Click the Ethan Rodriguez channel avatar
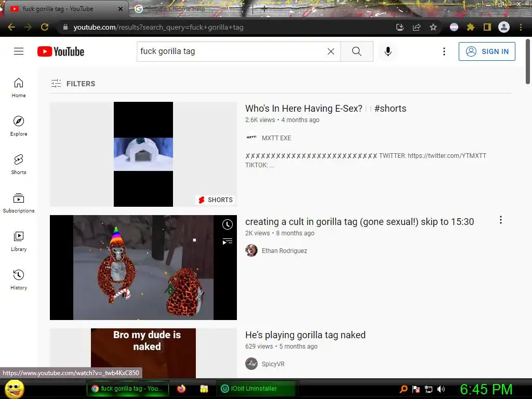 coord(251,250)
